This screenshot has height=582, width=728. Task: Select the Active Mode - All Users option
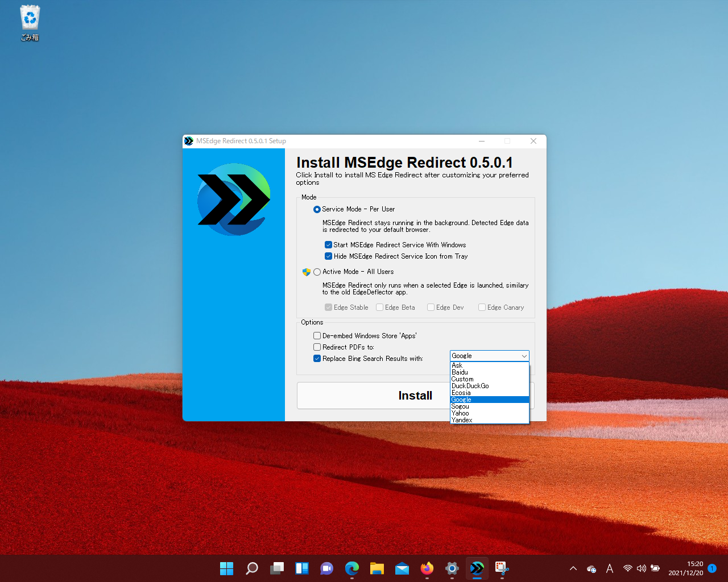pyautogui.click(x=317, y=272)
